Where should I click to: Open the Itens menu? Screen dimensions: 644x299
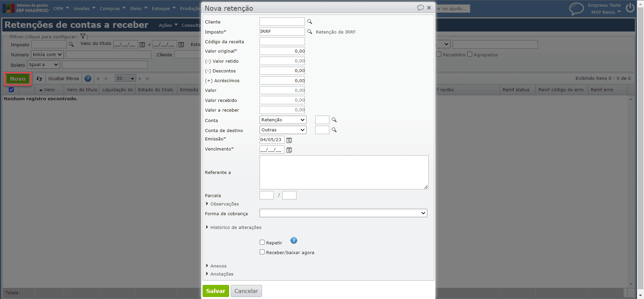pyautogui.click(x=139, y=8)
